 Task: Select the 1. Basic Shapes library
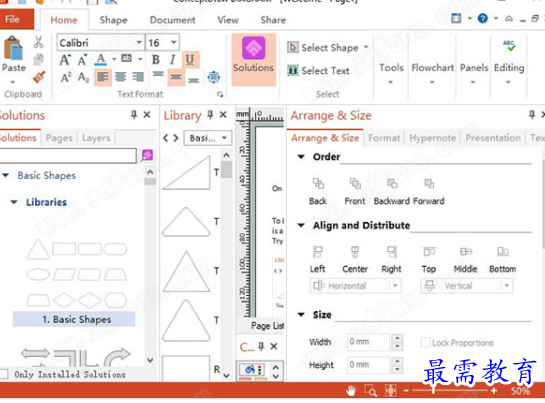point(74,319)
